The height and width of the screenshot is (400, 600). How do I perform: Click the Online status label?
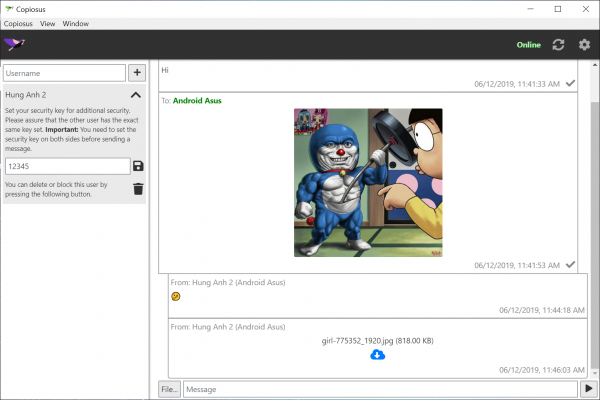click(x=528, y=45)
